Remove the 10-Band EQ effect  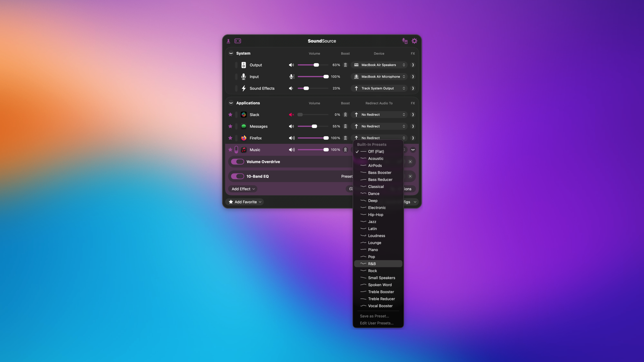410,176
